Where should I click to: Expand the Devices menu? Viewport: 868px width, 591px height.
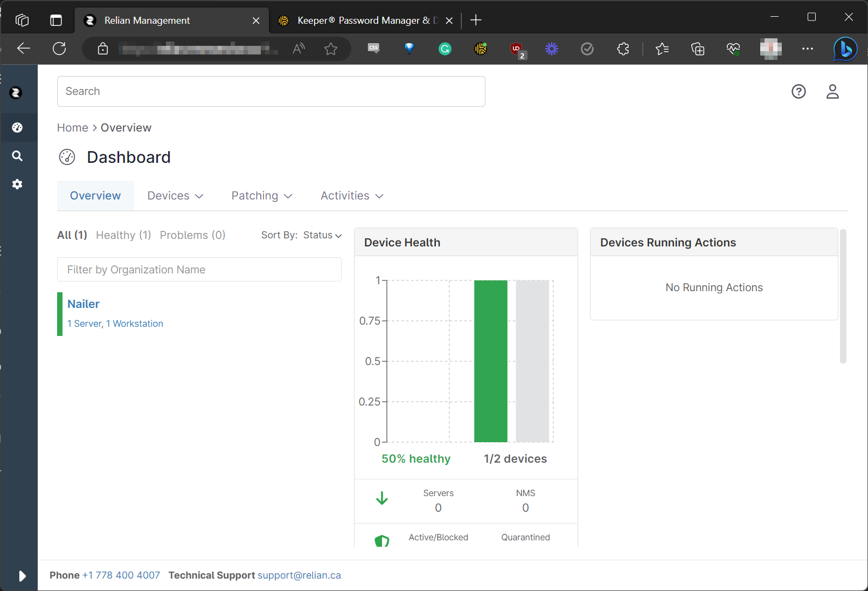(175, 196)
